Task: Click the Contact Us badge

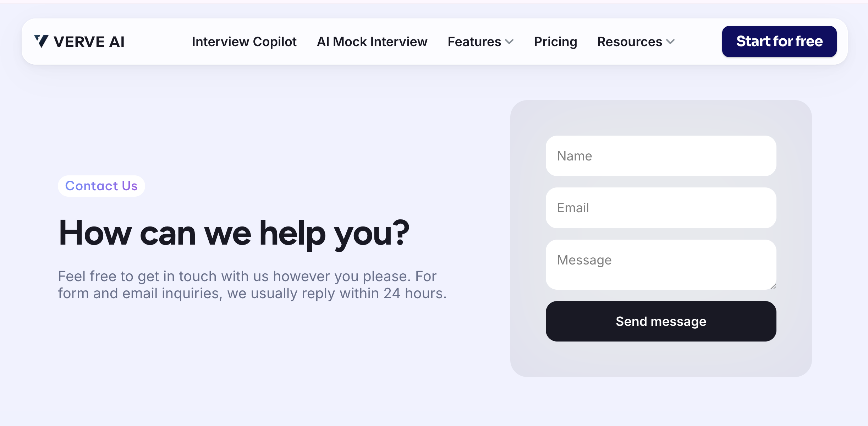Action: pos(101,185)
